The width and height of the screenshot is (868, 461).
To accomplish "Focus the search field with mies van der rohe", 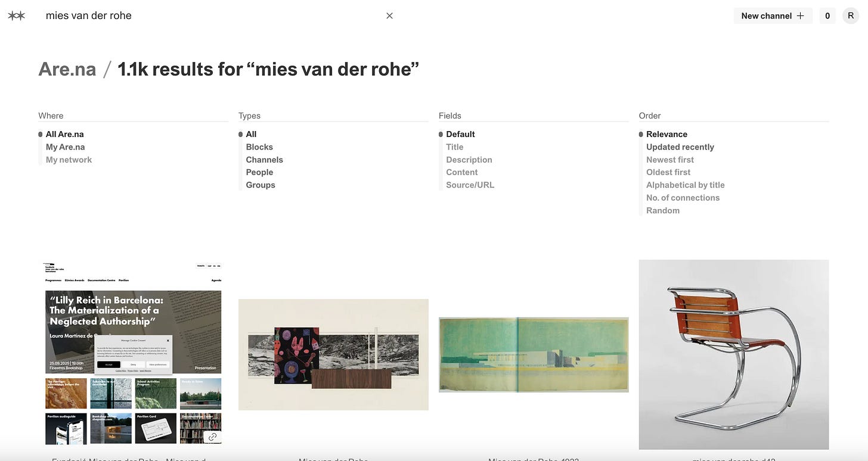I will [x=212, y=15].
